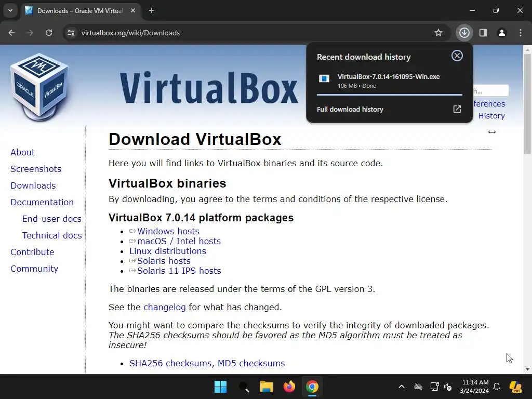
Task: Open MD5 checksums link
Action: click(251, 363)
